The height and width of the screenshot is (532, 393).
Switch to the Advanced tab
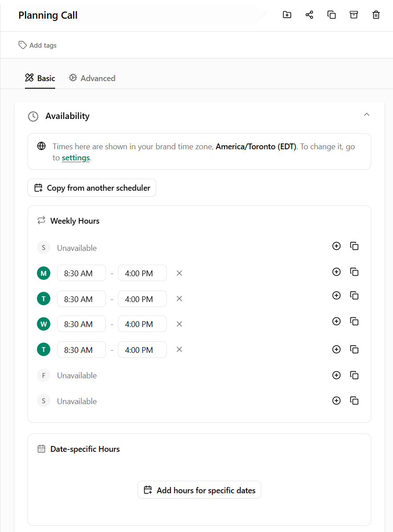pos(92,78)
